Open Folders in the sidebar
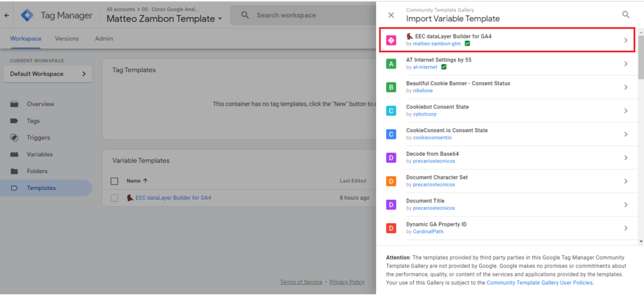The image size is (644, 296). (x=37, y=171)
